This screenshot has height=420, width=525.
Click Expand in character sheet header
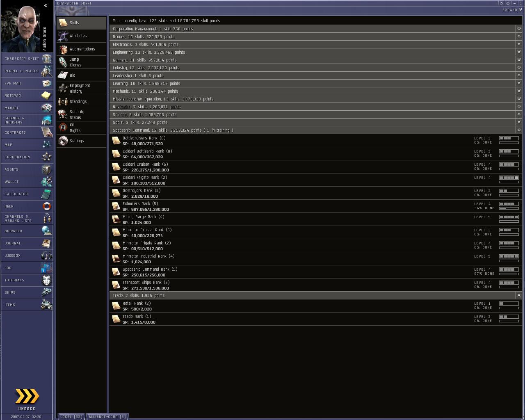tap(512, 10)
